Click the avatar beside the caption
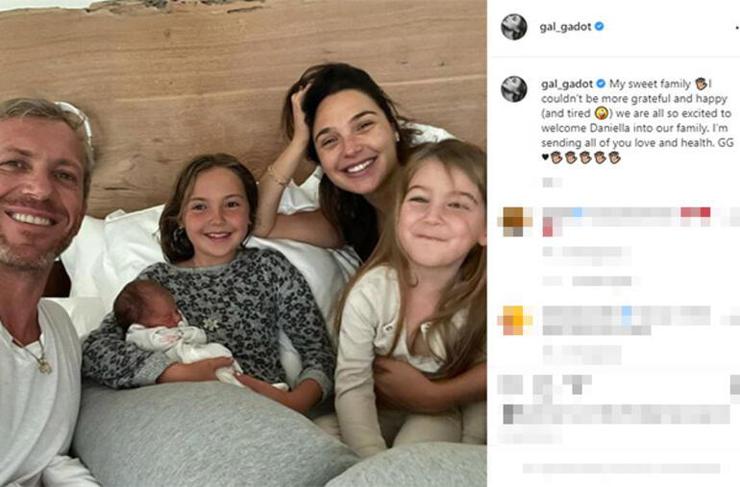This screenshot has width=740, height=487. tap(513, 89)
